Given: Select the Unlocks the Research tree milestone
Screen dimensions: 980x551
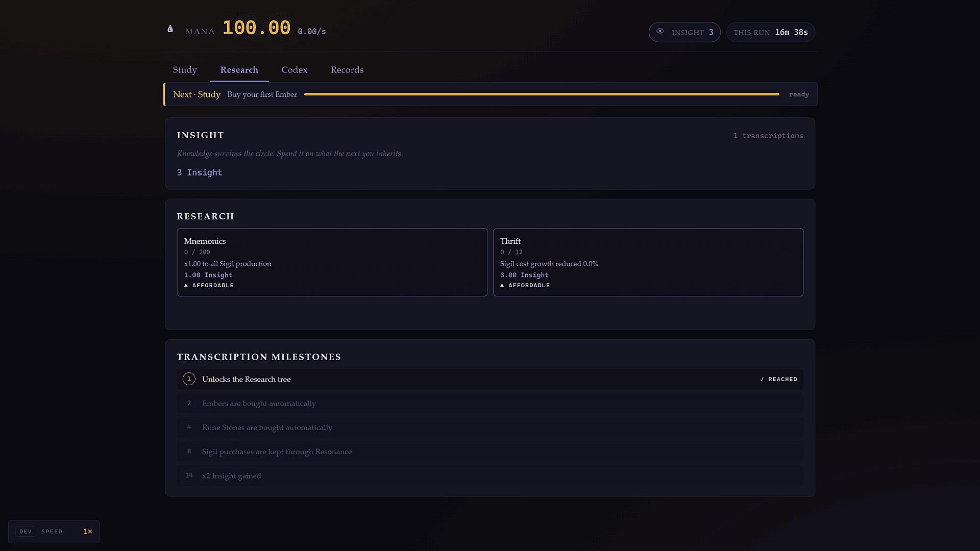Looking at the screenshot, I should [490, 379].
